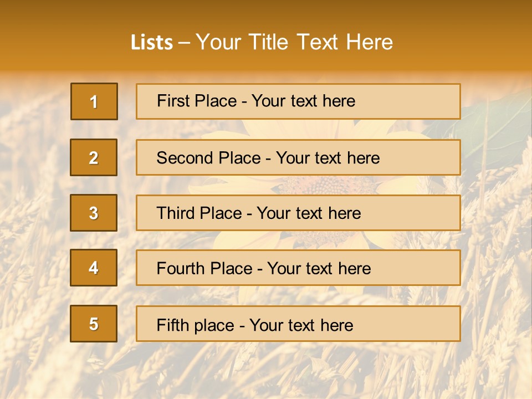
Task: Select the First Place text bar
Action: coord(298,101)
